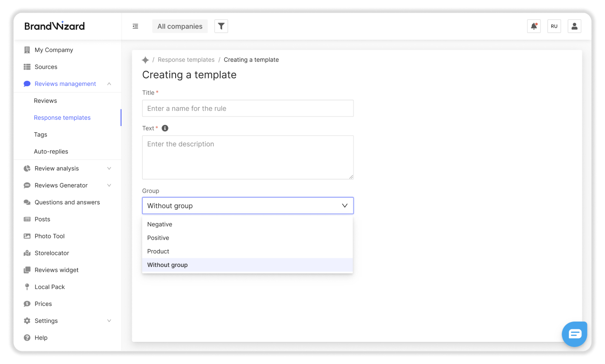Click the Text description textarea
Image resolution: width=605 pixels, height=364 pixels.
(x=247, y=157)
